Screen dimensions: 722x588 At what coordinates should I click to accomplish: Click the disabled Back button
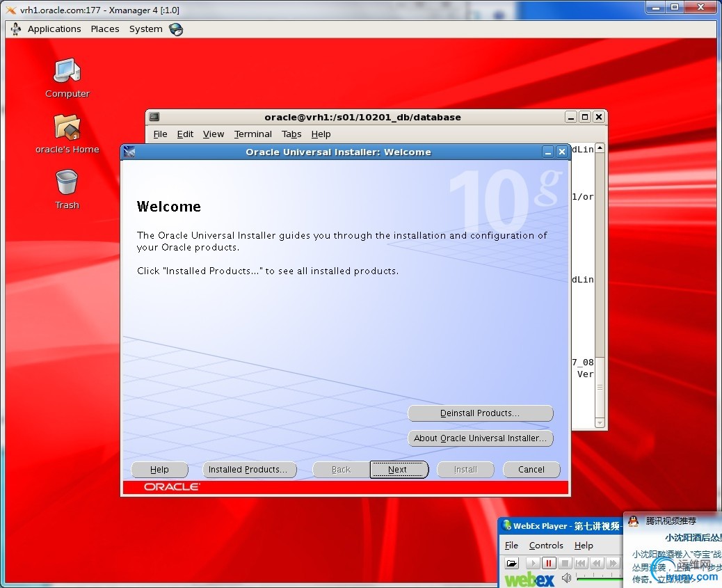click(x=342, y=470)
